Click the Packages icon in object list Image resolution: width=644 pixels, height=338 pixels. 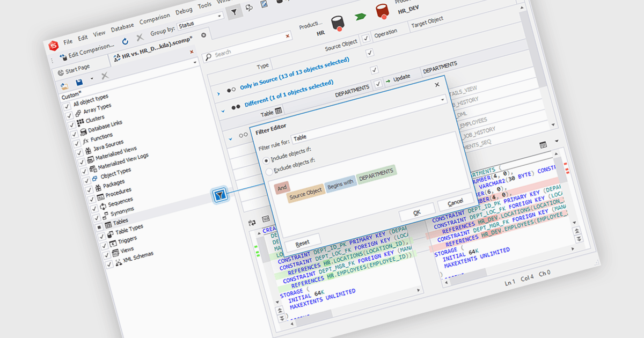pyautogui.click(x=98, y=188)
